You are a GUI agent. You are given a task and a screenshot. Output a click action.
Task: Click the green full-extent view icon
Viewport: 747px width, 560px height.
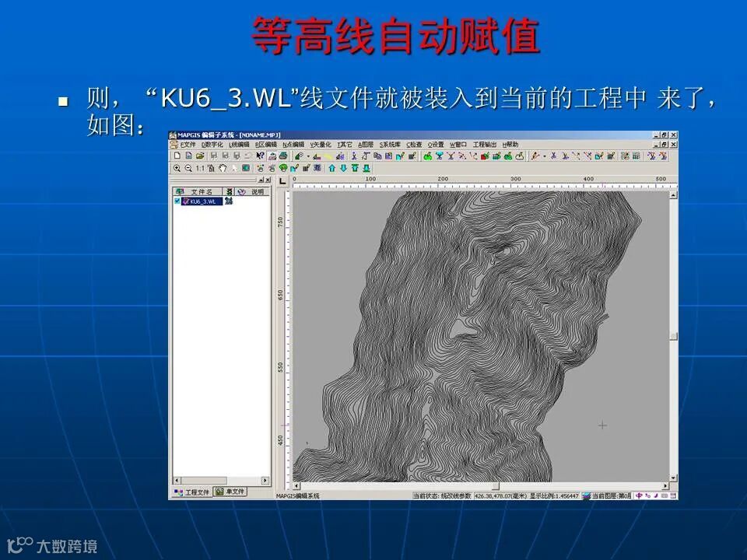click(245, 168)
